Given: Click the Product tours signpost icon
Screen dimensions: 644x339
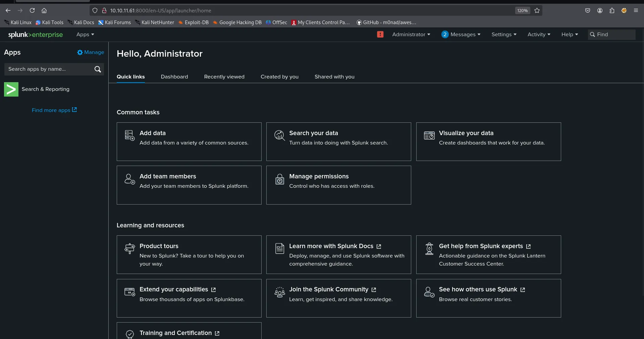Looking at the screenshot, I should coord(129,248).
